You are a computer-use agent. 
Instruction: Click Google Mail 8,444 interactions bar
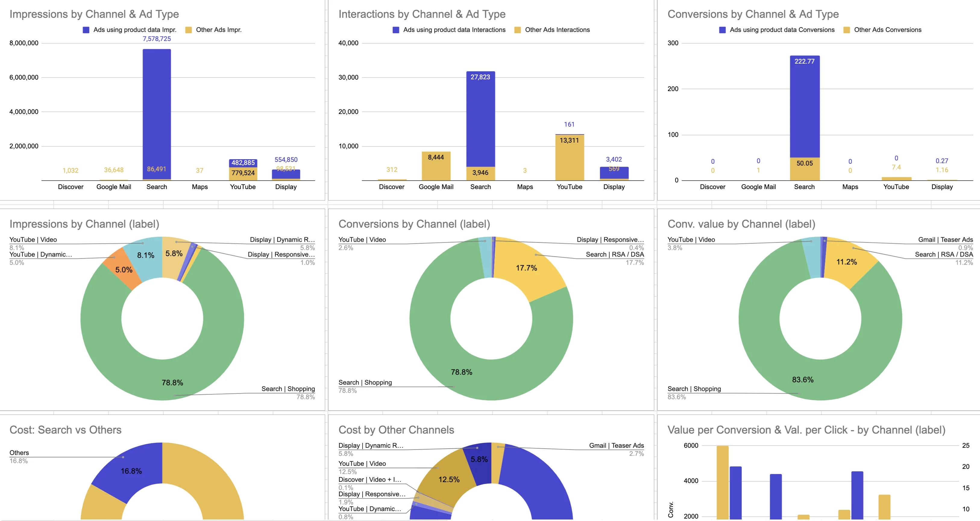436,167
